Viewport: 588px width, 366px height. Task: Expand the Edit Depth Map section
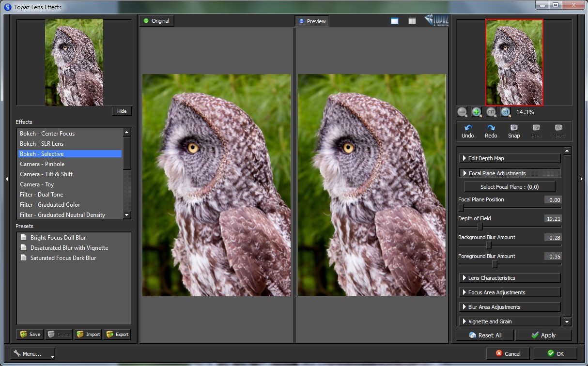coord(509,158)
